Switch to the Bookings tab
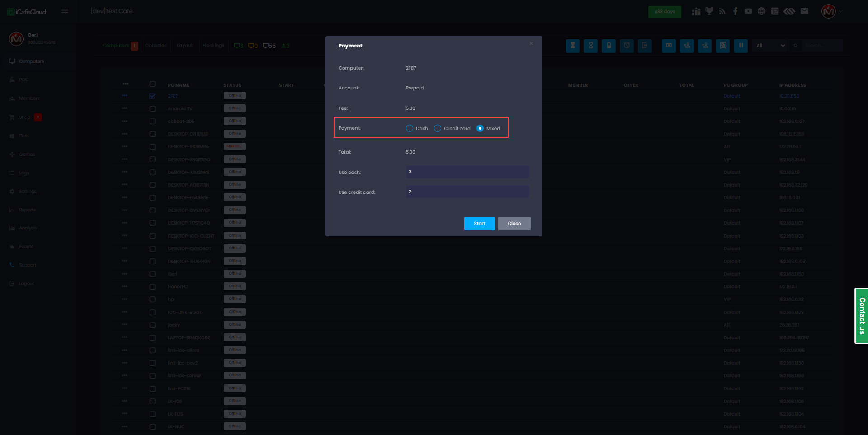Image resolution: width=868 pixels, height=435 pixels. tap(213, 46)
